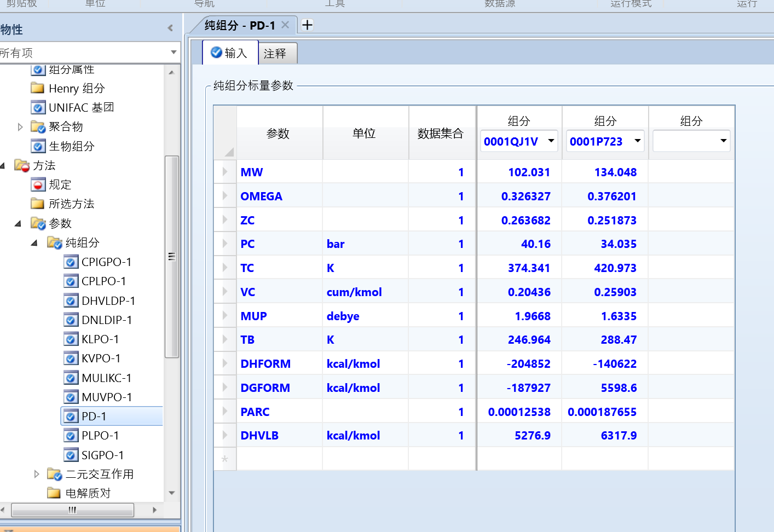Click the MUVPO-1 form icon
Image resolution: width=774 pixels, height=532 pixels.
[71, 397]
